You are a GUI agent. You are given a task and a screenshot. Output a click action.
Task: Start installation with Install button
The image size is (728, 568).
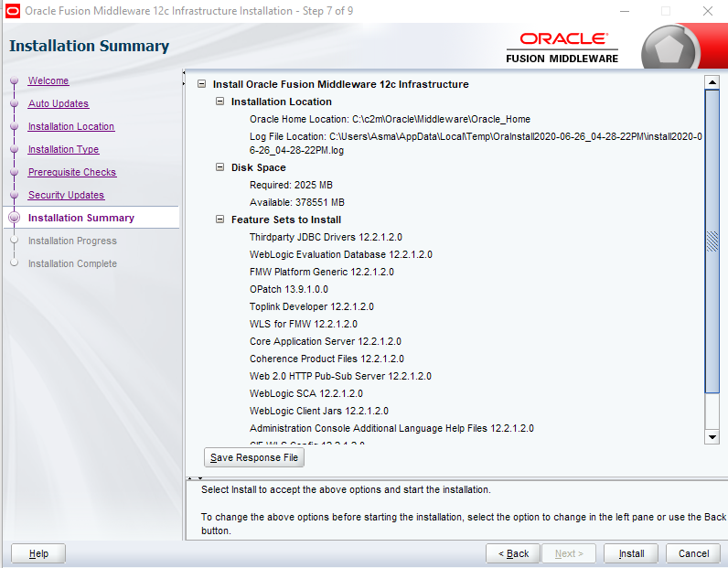click(631, 553)
